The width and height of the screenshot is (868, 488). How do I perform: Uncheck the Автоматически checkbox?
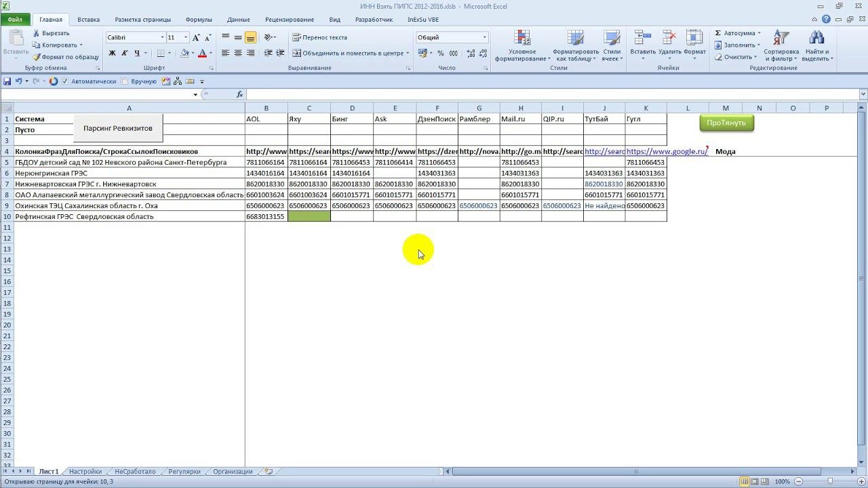(x=65, y=81)
